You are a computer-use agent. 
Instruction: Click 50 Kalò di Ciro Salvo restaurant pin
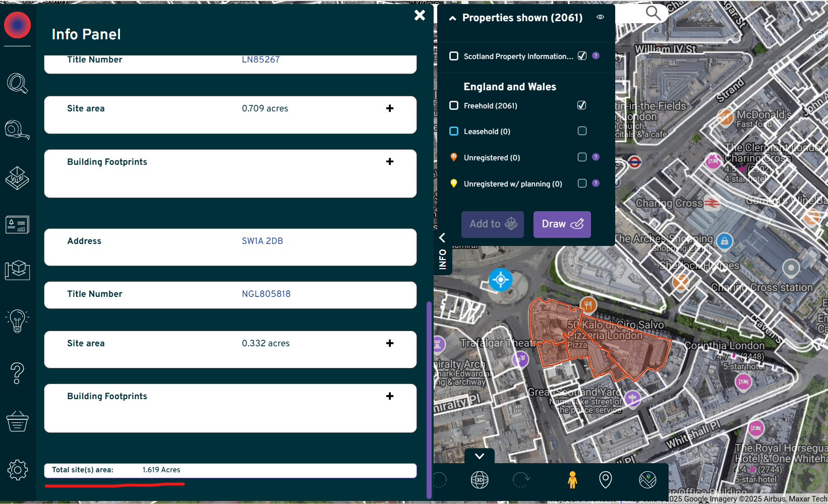click(588, 305)
